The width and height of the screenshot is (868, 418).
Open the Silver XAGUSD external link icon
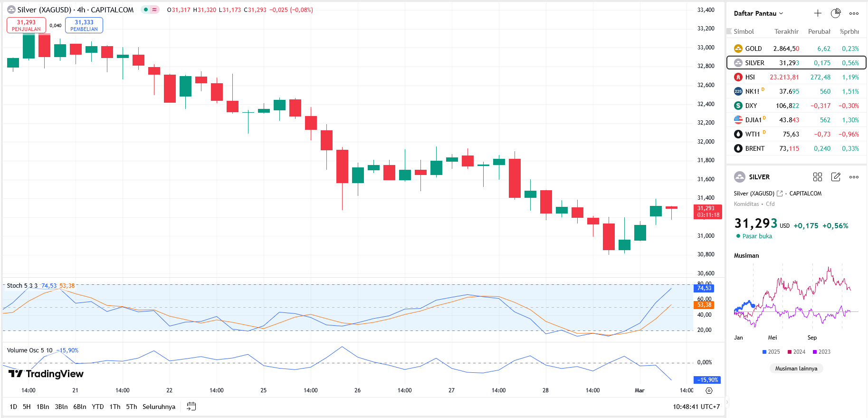click(x=780, y=194)
